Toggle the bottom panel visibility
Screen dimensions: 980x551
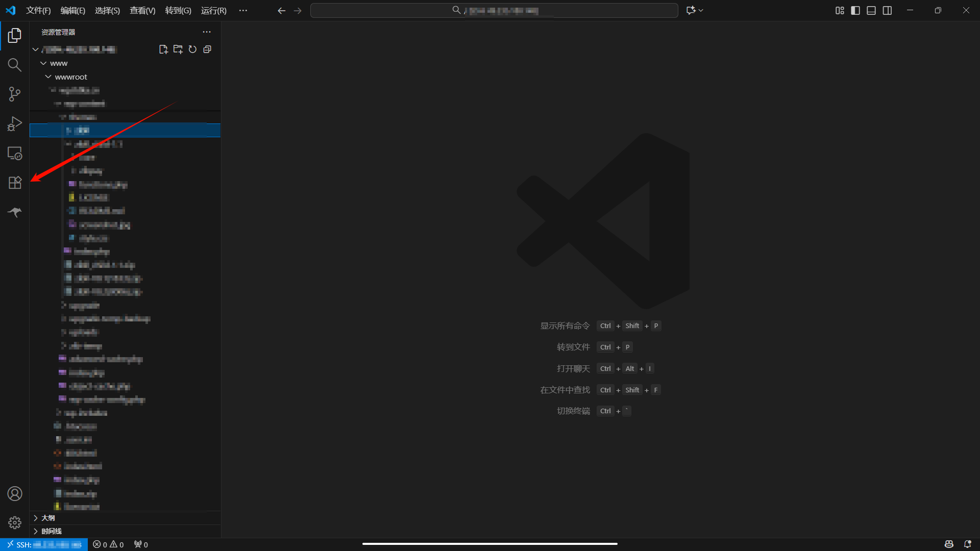871,10
